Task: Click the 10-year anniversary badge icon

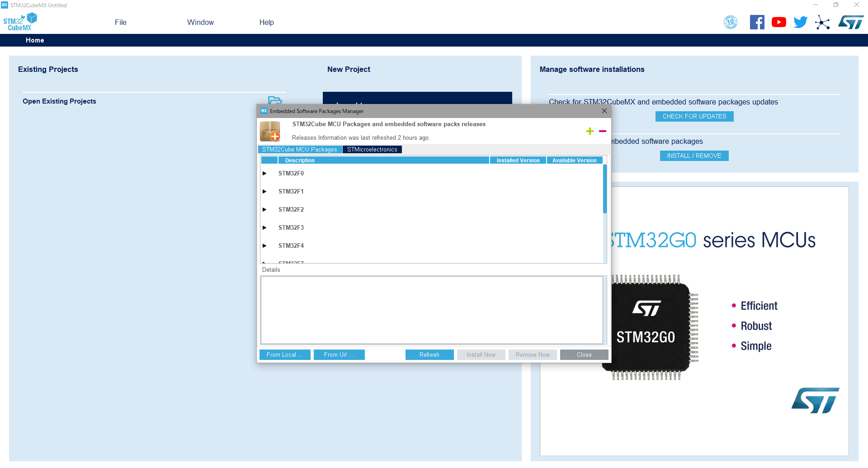Action: point(731,22)
